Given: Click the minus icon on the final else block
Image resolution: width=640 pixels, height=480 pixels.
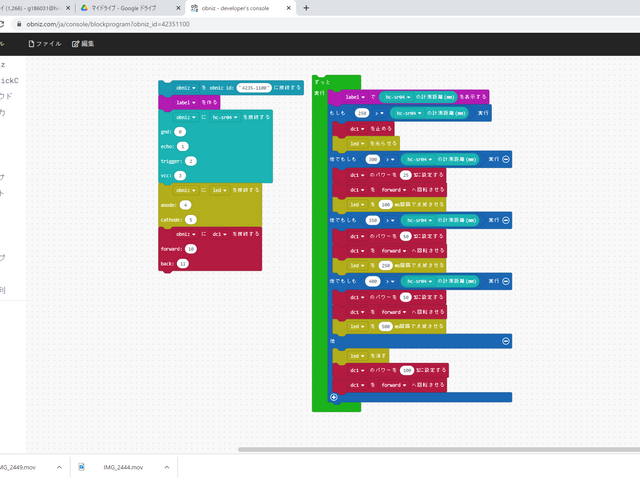Looking at the screenshot, I should [x=506, y=341].
